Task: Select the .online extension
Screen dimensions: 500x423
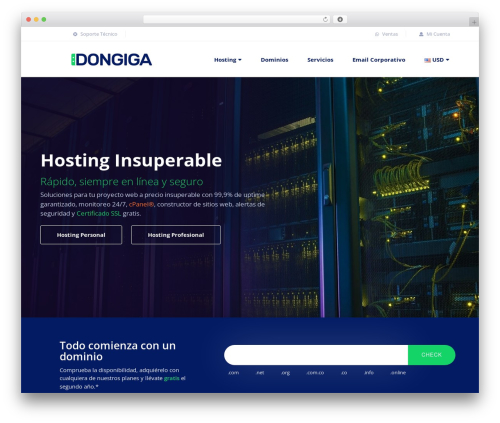Action: pyautogui.click(x=398, y=373)
